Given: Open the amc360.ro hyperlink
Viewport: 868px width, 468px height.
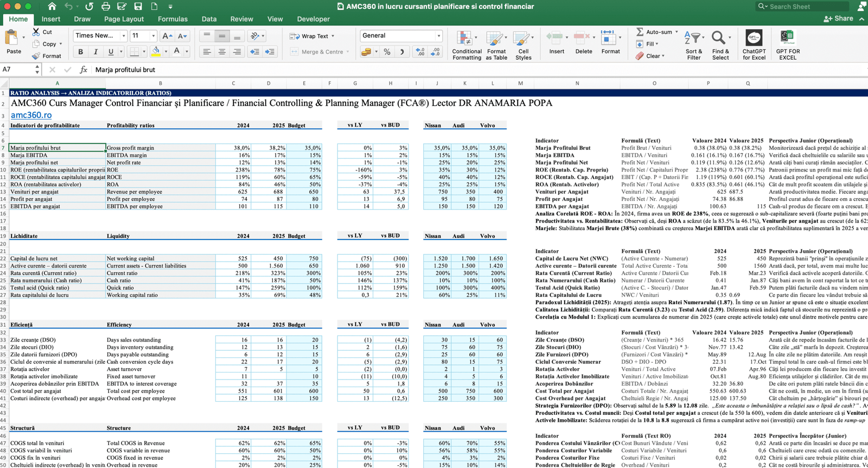Looking at the screenshot, I should coord(31,115).
